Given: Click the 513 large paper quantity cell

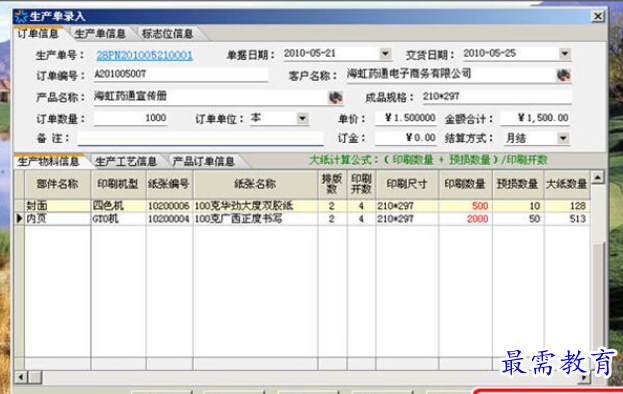Looking at the screenshot, I should [567, 218].
